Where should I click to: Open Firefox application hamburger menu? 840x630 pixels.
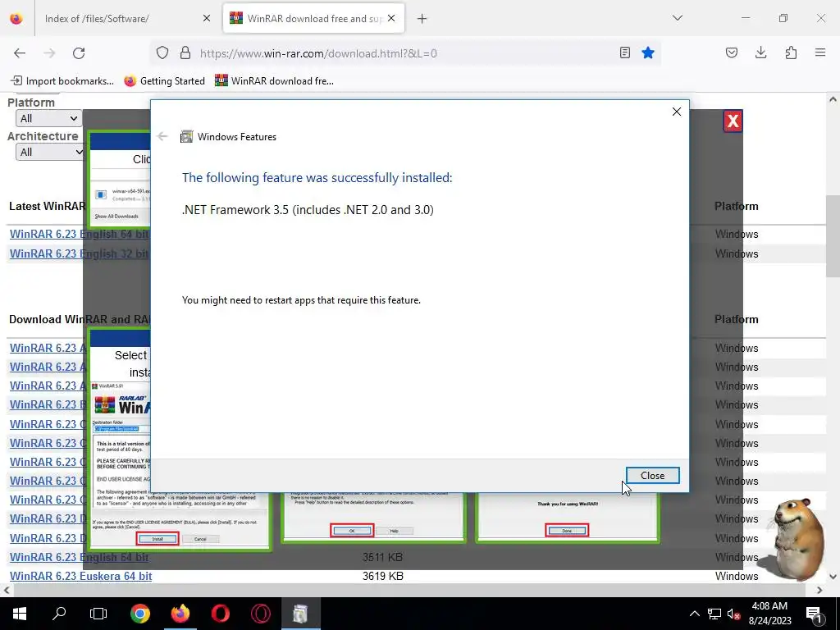pyautogui.click(x=820, y=52)
